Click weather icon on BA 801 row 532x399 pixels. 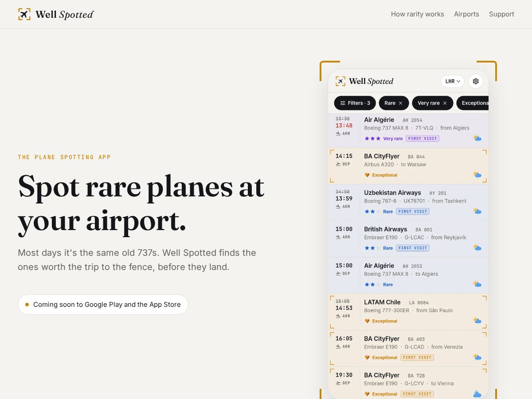[x=477, y=247]
